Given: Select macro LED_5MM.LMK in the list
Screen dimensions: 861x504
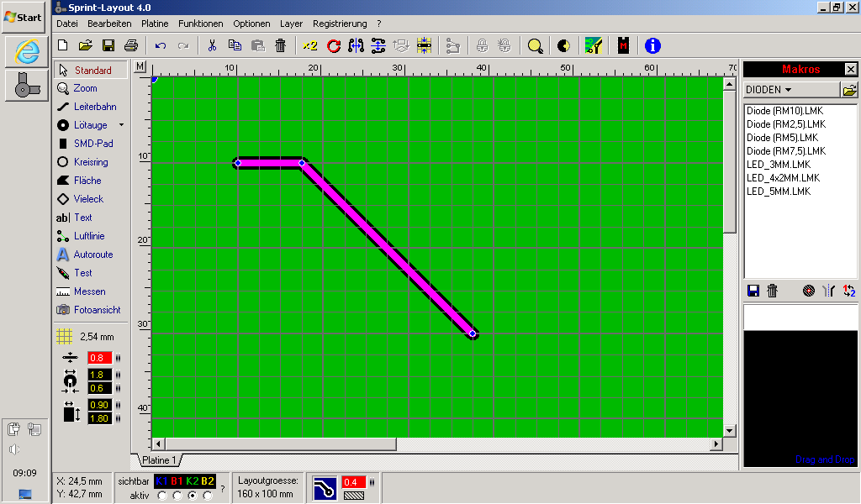Looking at the screenshot, I should point(779,192).
